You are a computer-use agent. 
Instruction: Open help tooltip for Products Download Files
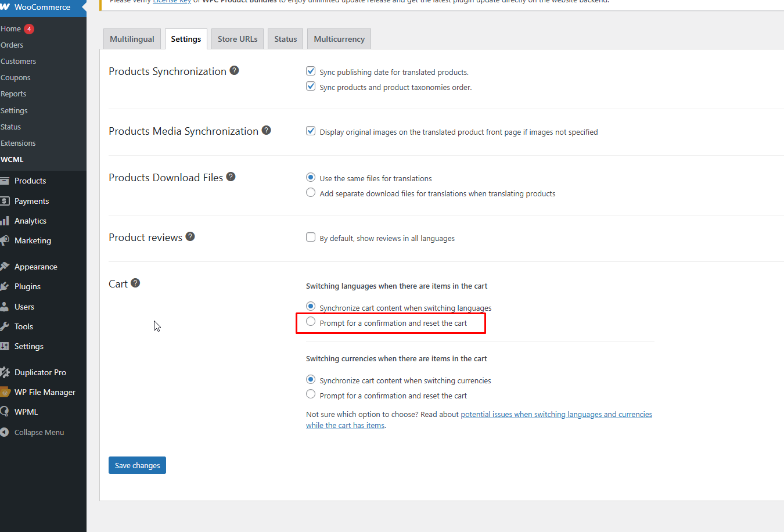tap(231, 177)
